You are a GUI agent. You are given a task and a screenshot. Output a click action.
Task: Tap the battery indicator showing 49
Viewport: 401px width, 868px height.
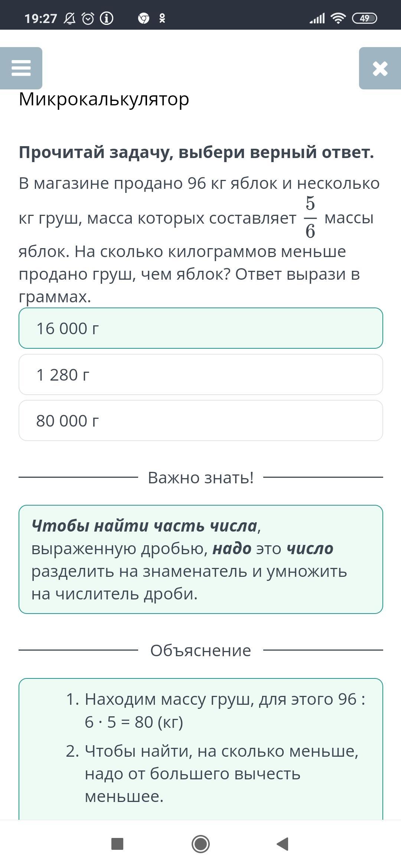364,18
